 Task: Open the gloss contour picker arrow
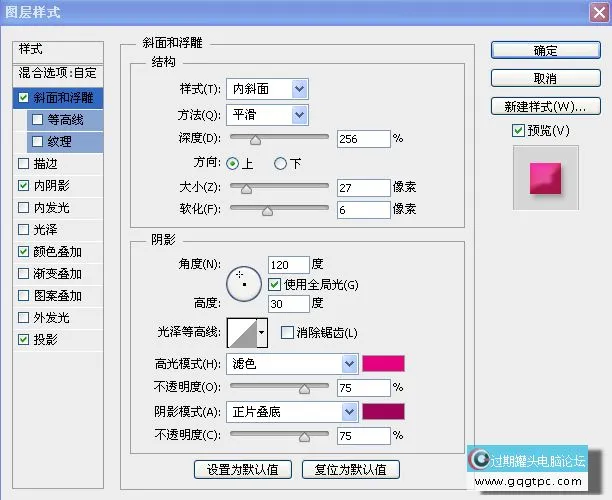262,332
